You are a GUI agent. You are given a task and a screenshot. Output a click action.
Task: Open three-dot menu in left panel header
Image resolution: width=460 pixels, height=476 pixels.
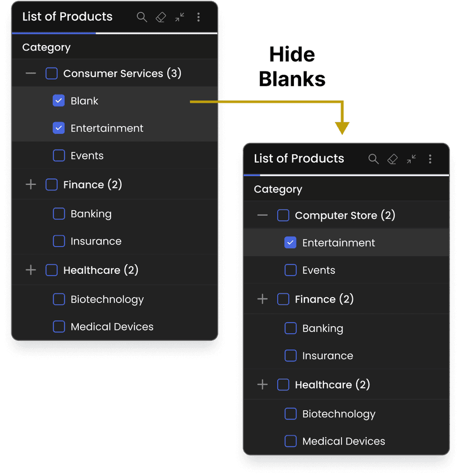198,17
